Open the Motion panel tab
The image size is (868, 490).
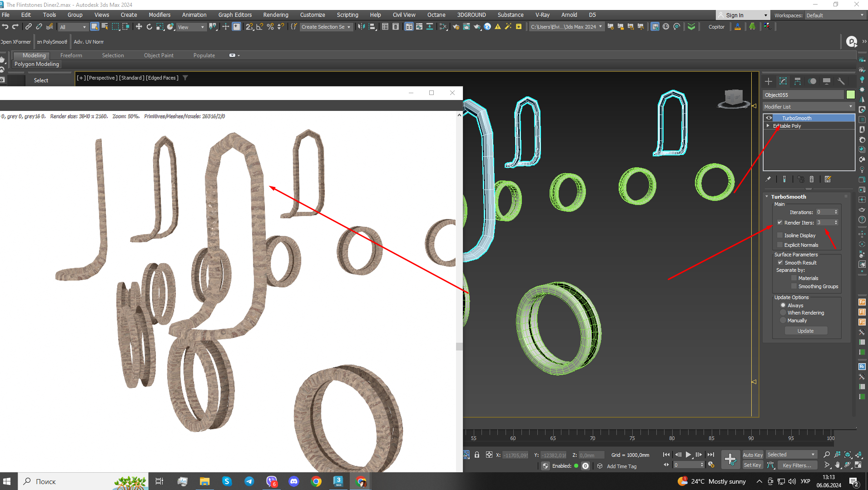[x=812, y=81]
